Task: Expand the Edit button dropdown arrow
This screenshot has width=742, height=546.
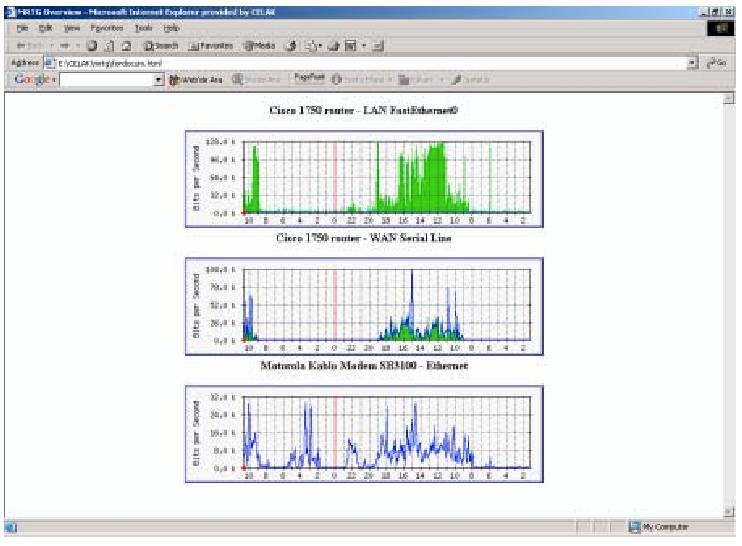Action: pos(364,46)
